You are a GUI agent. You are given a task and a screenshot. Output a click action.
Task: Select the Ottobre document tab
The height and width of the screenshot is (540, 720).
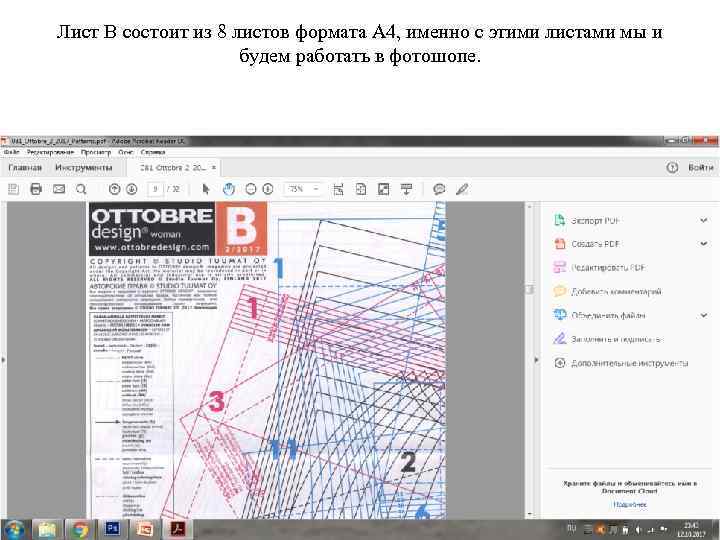[x=173, y=168]
